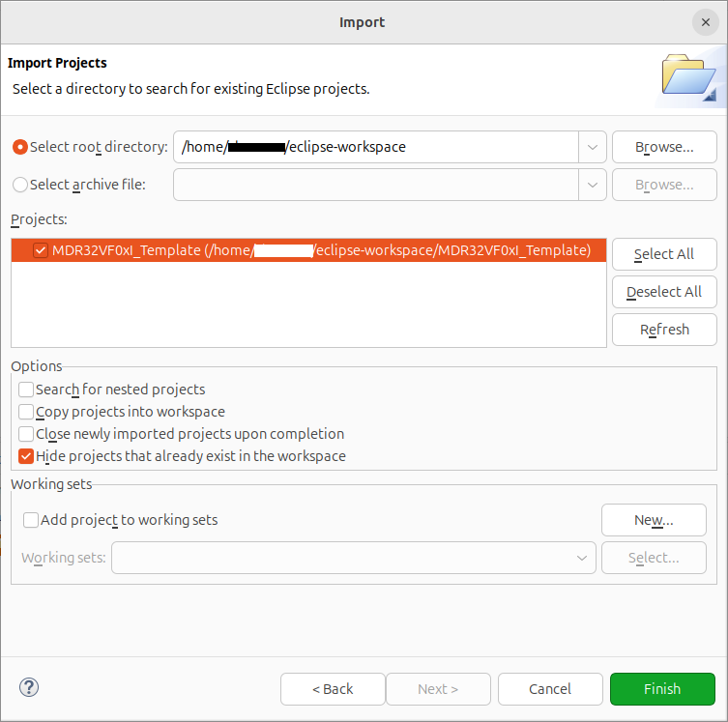The image size is (728, 722).
Task: Open the archive file dropdown arrow
Action: [592, 185]
